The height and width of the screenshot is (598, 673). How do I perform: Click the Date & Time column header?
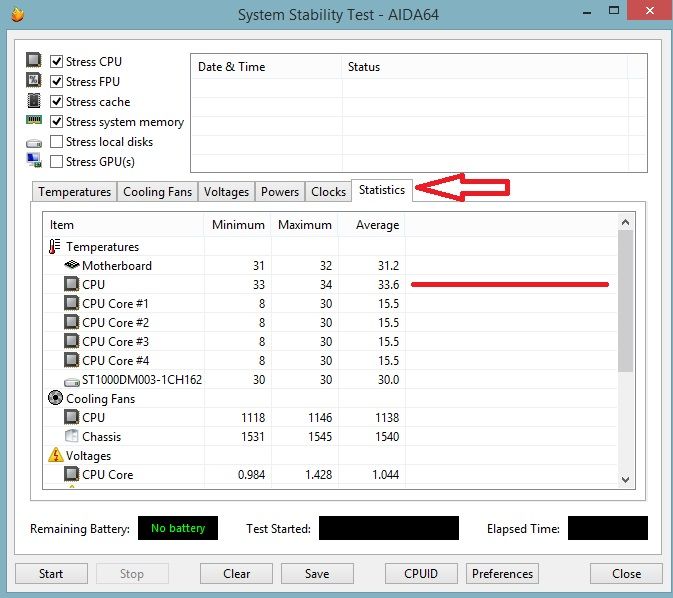(x=267, y=67)
